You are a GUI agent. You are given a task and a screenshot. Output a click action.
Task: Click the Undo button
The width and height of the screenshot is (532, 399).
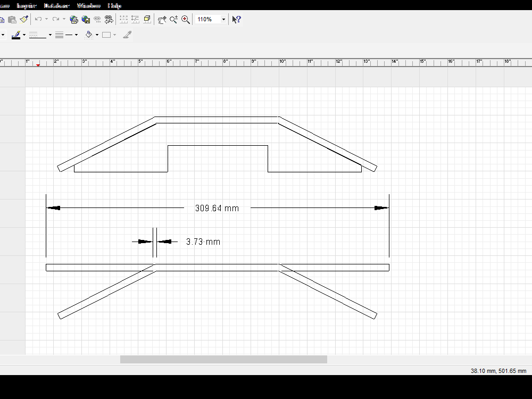point(37,19)
